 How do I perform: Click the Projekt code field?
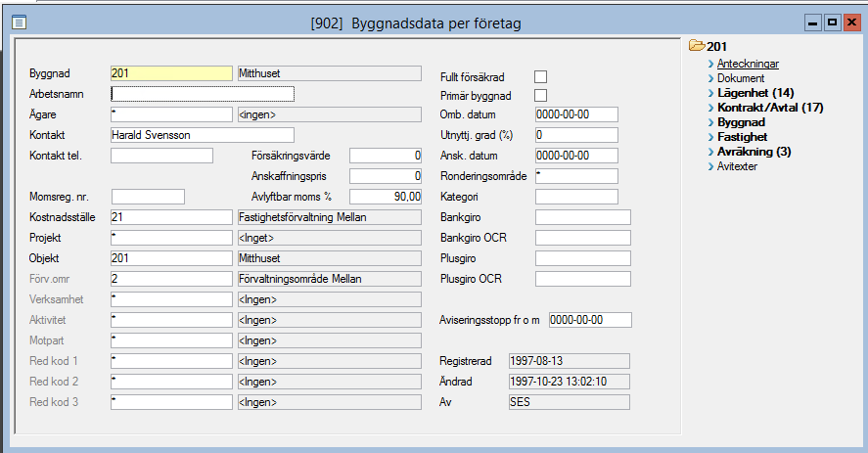tap(171, 238)
